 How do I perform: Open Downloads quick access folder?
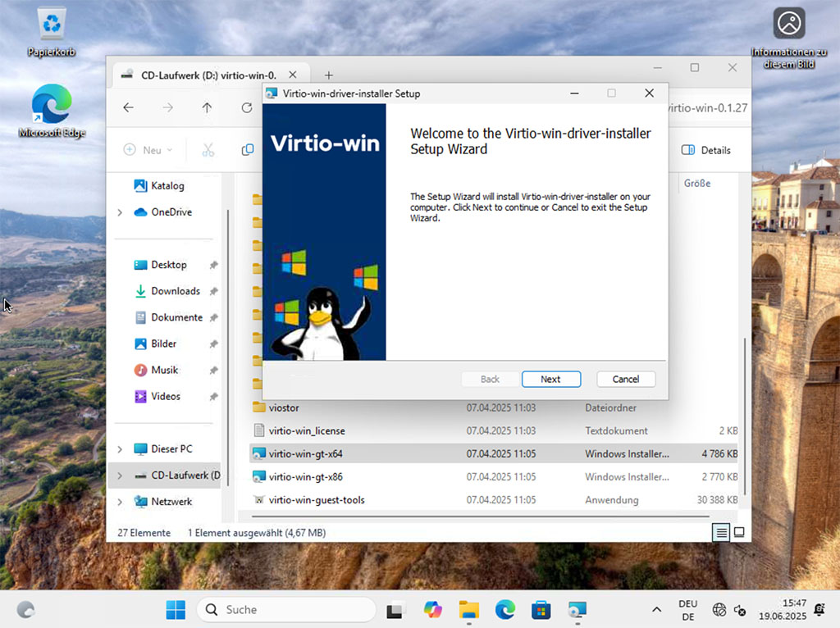tap(176, 291)
